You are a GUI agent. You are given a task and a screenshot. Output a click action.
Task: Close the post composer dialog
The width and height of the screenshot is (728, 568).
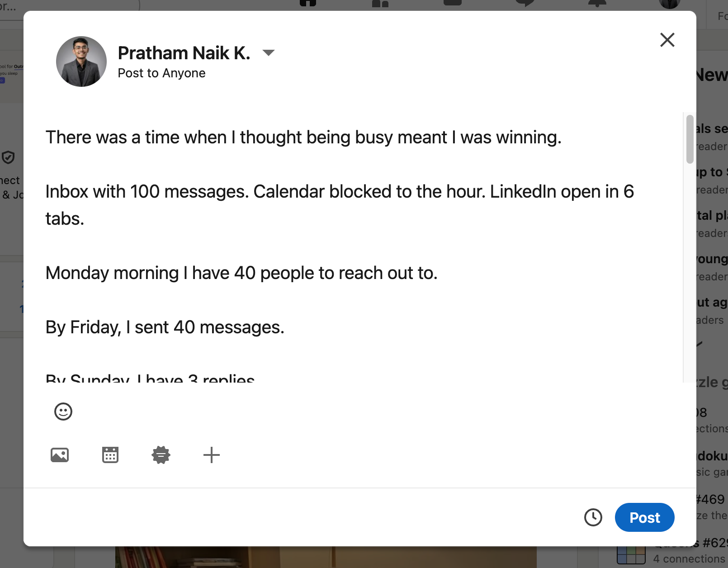(x=667, y=40)
